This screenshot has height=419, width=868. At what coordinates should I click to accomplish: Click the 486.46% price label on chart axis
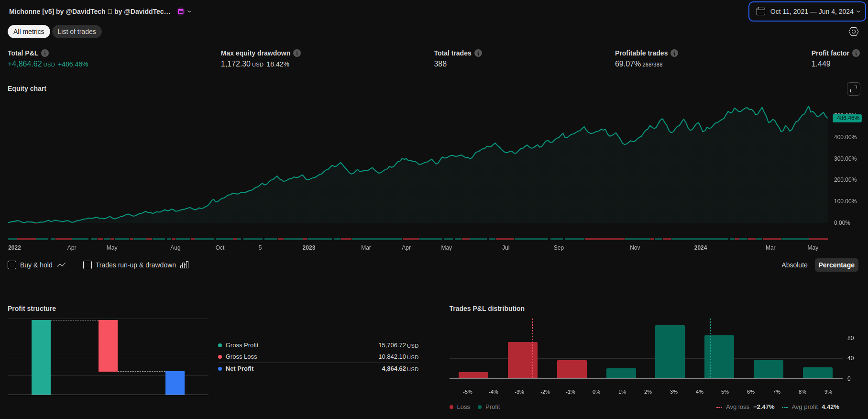coord(847,118)
